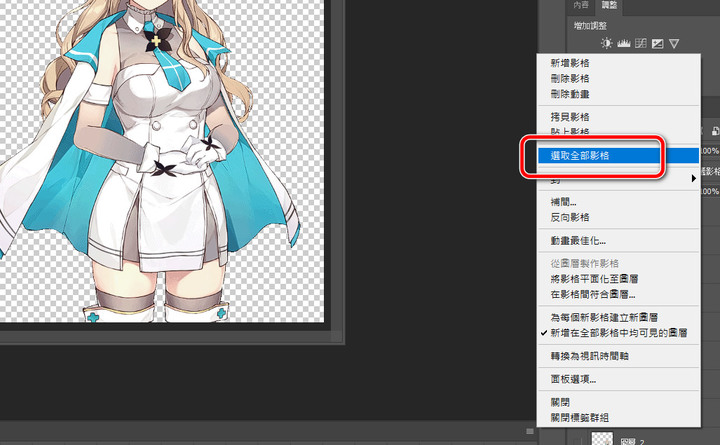Switch to the 內容 tab
The image size is (720, 445).
[581, 5]
